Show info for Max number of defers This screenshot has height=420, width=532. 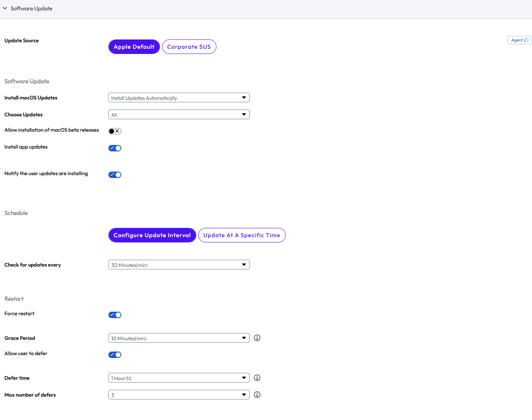coord(257,395)
